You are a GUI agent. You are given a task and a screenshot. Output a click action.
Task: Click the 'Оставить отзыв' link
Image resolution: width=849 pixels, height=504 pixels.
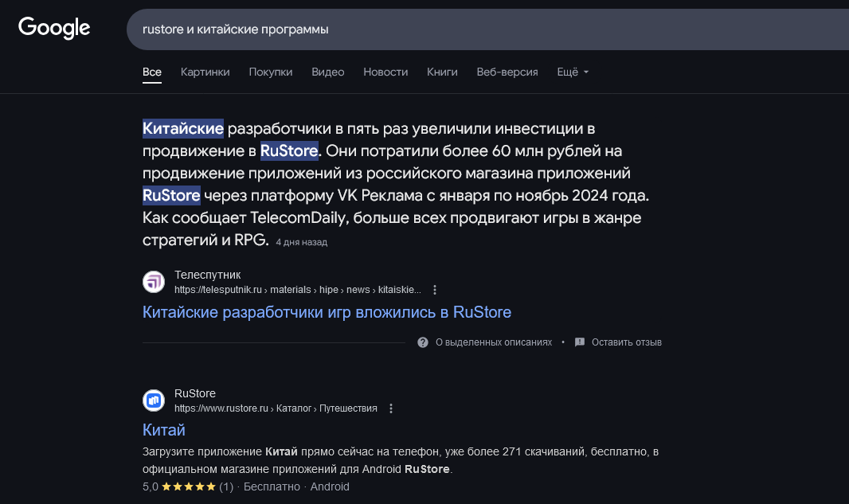pos(627,342)
